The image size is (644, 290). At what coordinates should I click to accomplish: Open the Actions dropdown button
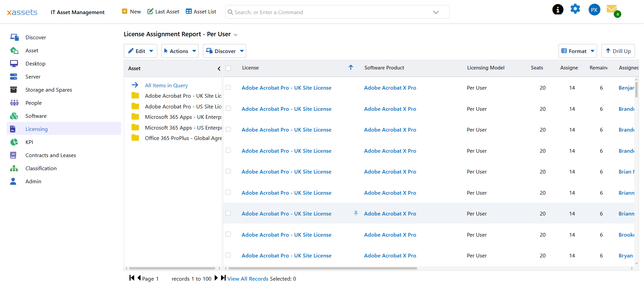(x=180, y=51)
